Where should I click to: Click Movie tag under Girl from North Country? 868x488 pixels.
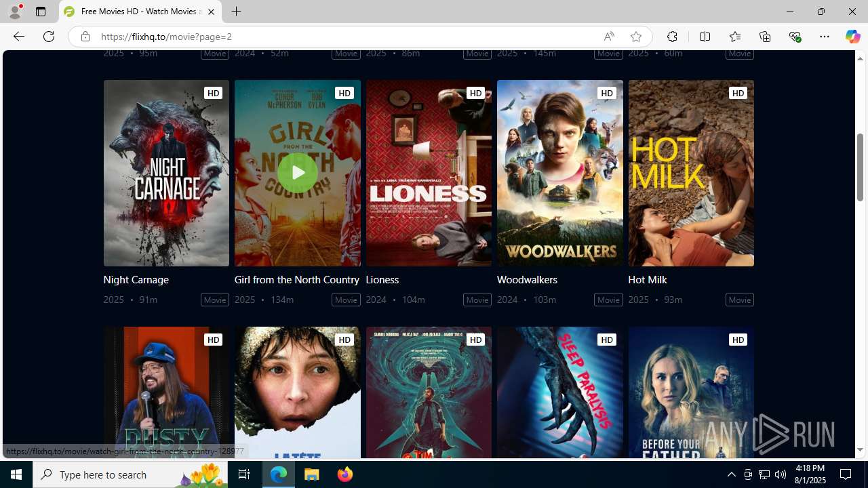click(x=346, y=300)
